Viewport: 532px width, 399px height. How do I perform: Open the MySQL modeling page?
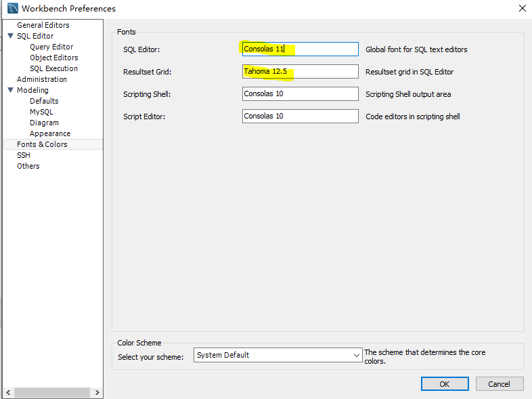(x=41, y=112)
